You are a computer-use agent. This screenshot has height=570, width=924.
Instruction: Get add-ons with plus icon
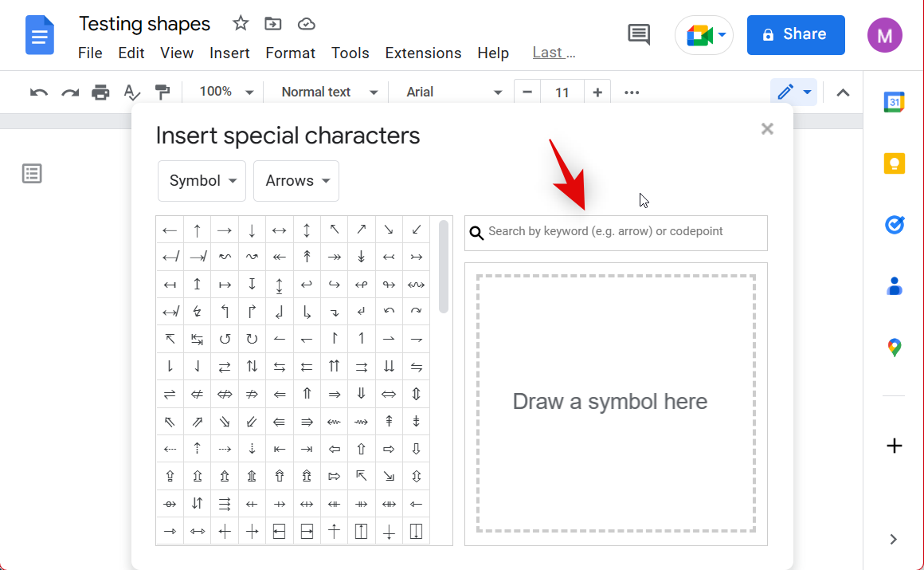(895, 446)
